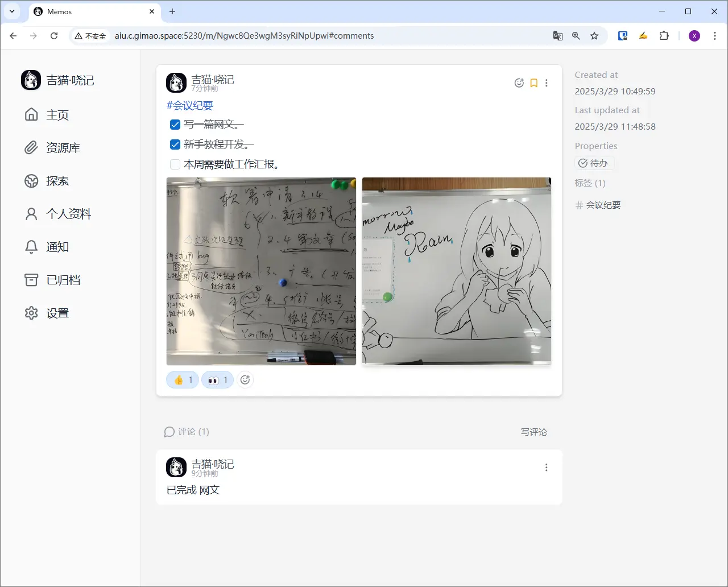Bookmark this page with the star icon

click(x=594, y=36)
